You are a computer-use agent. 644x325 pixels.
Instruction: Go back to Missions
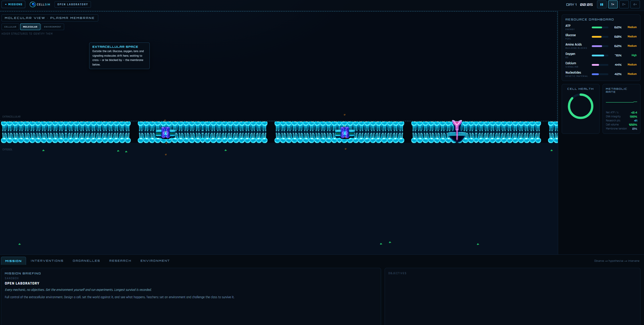(x=13, y=5)
